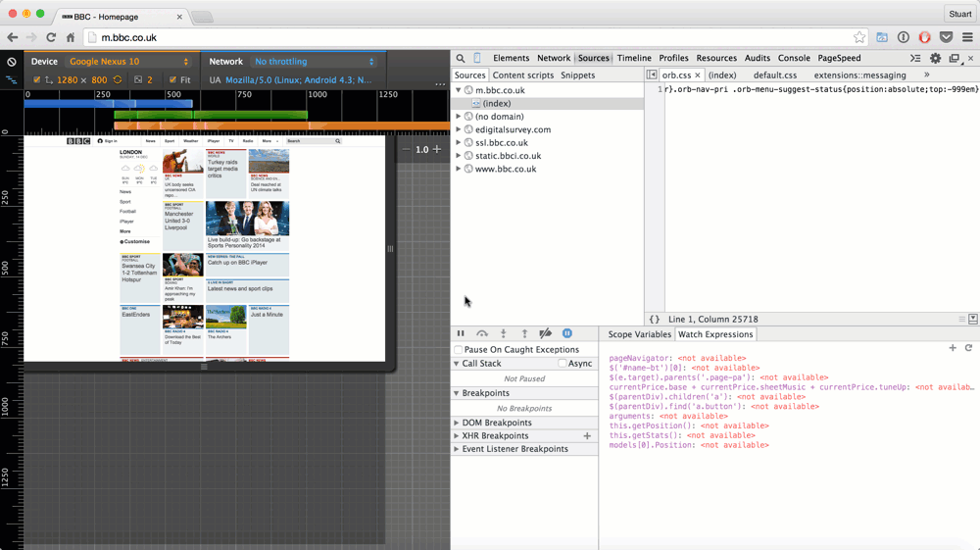
Task: Open DevTools settings gear
Action: coord(935,58)
